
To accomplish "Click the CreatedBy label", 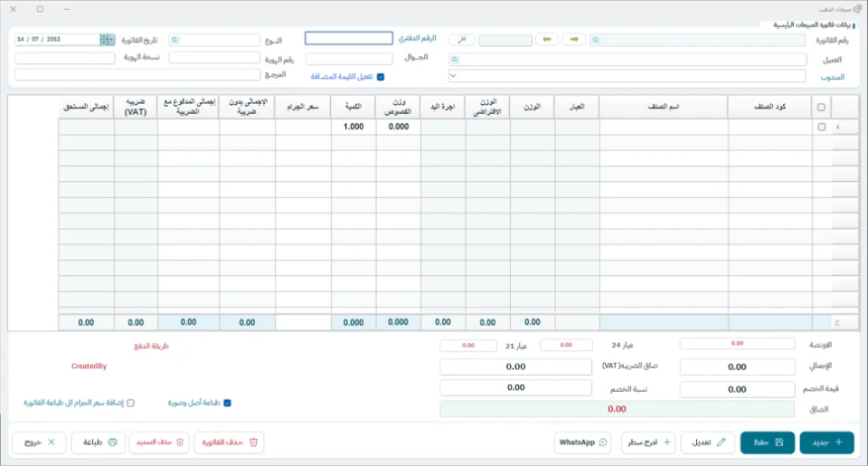I will tap(90, 366).
